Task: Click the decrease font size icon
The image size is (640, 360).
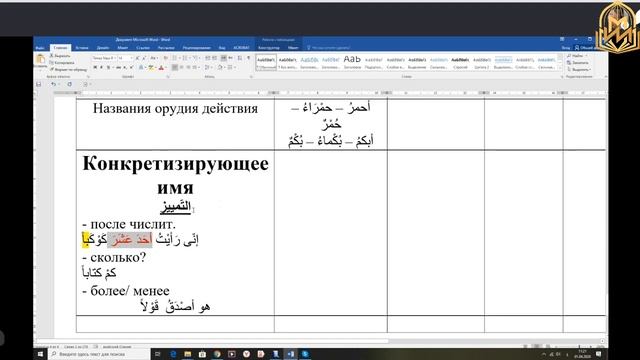Action: 144,58
